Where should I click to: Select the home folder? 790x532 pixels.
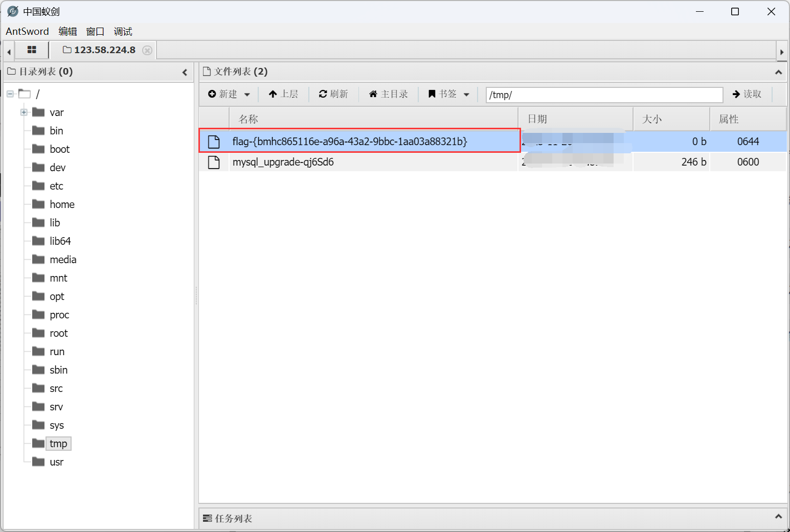pyautogui.click(x=62, y=204)
